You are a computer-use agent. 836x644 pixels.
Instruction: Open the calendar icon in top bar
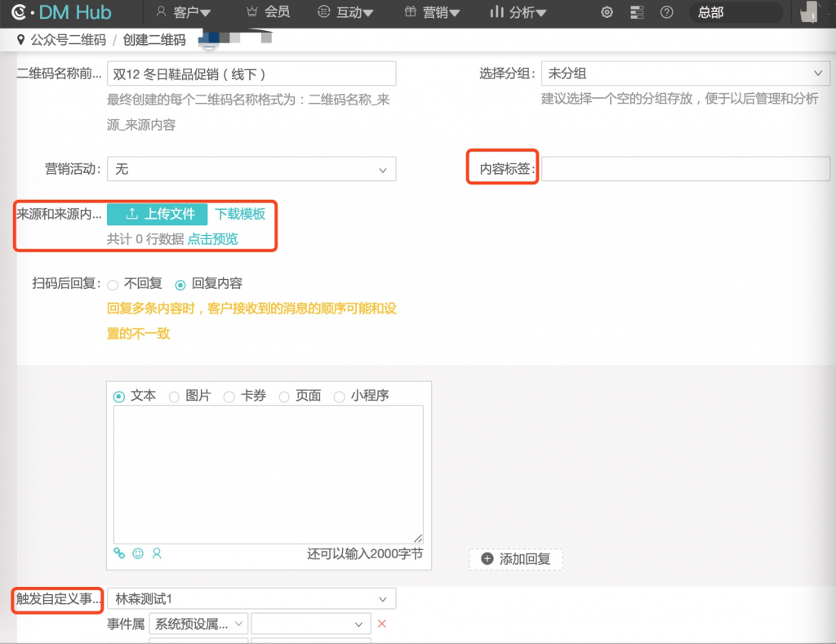pyautogui.click(x=638, y=12)
